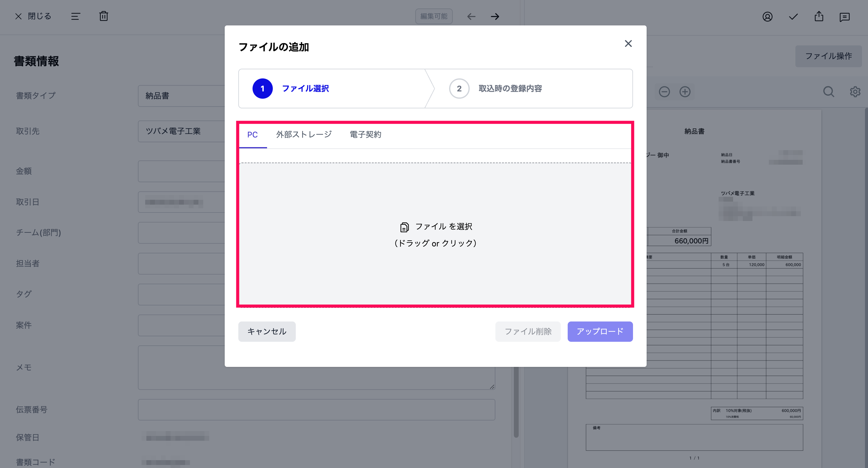This screenshot has height=468, width=868.
Task: Click the 案件 field
Action: tap(181, 325)
